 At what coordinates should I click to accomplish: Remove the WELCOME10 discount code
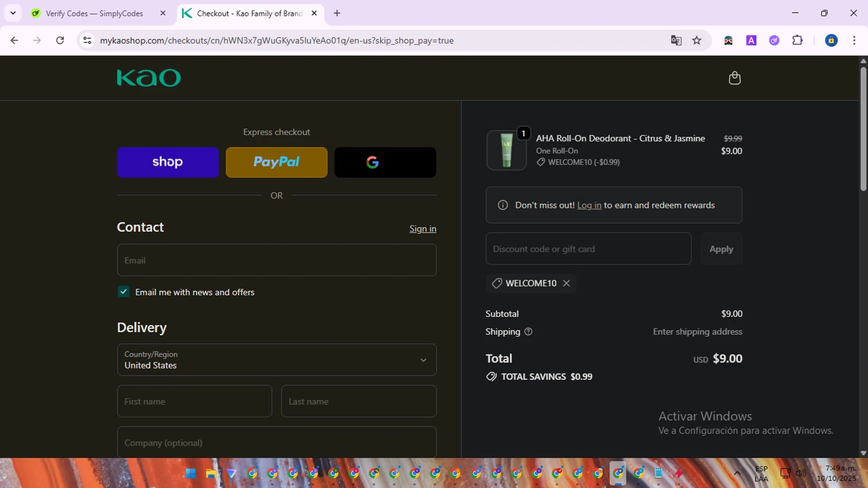tap(567, 283)
